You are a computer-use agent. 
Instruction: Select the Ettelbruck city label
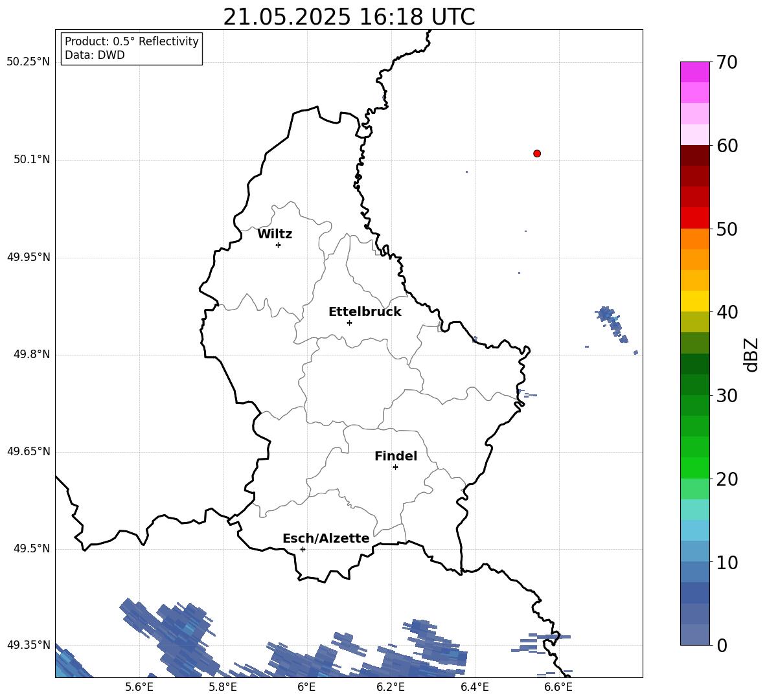coord(365,312)
